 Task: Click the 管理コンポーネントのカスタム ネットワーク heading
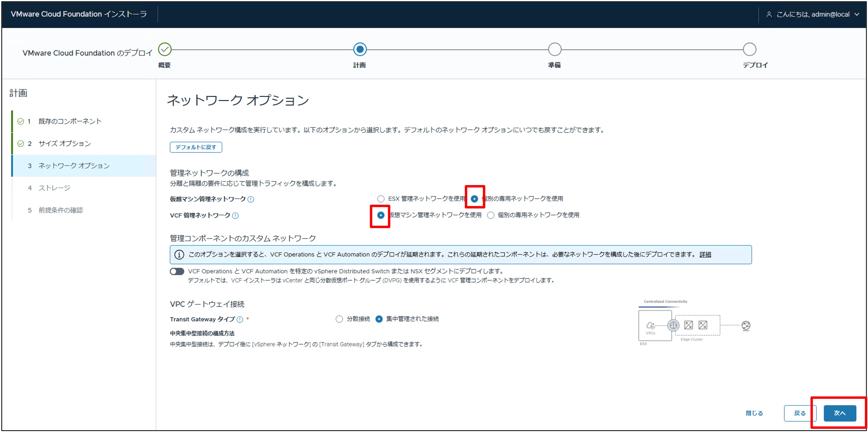243,239
